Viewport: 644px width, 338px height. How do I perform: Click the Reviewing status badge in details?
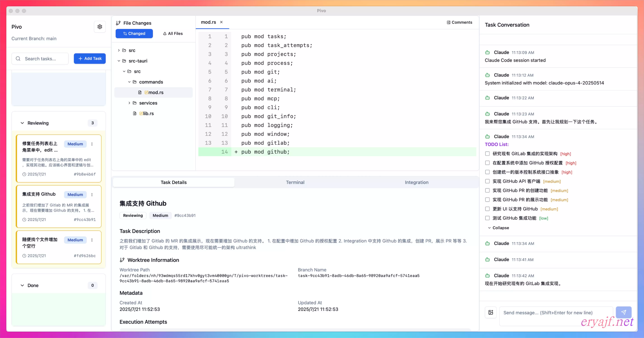(x=133, y=215)
